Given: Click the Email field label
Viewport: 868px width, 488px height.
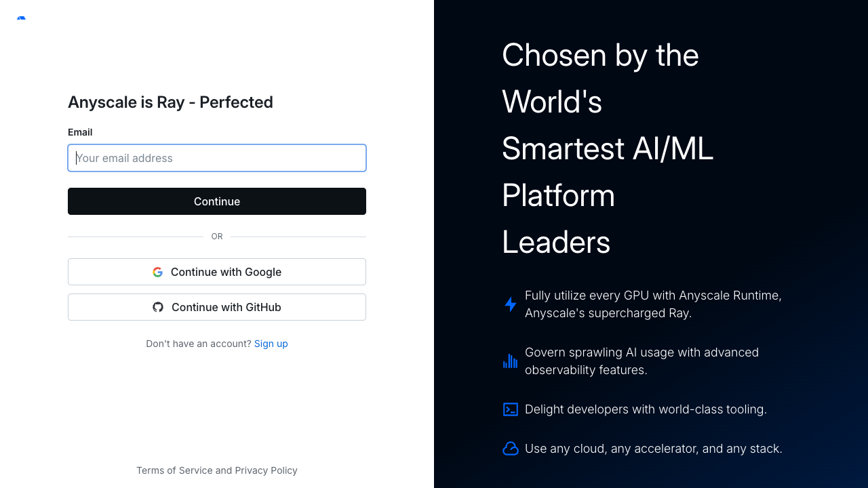Looking at the screenshot, I should [80, 132].
